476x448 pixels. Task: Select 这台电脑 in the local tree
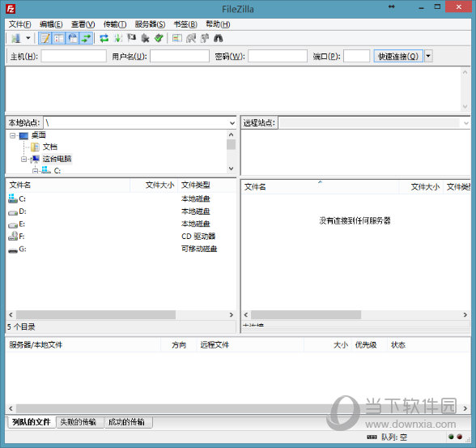coord(57,159)
